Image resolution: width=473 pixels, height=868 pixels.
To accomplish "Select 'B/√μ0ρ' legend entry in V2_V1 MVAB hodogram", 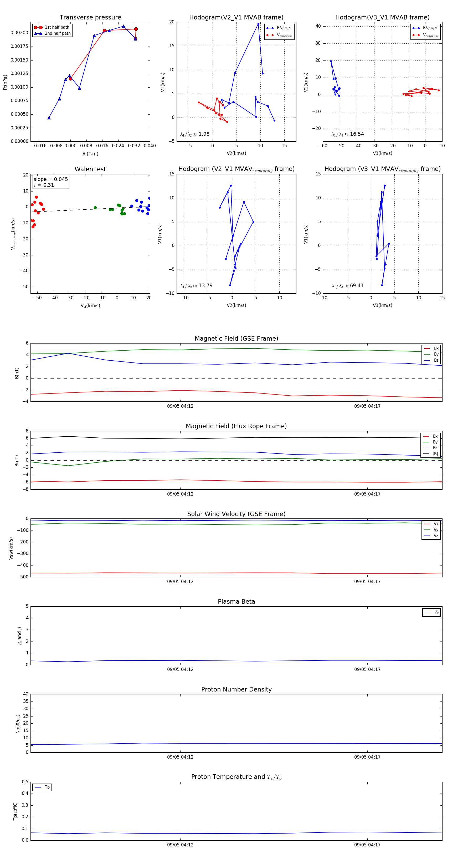I will 279,28.
